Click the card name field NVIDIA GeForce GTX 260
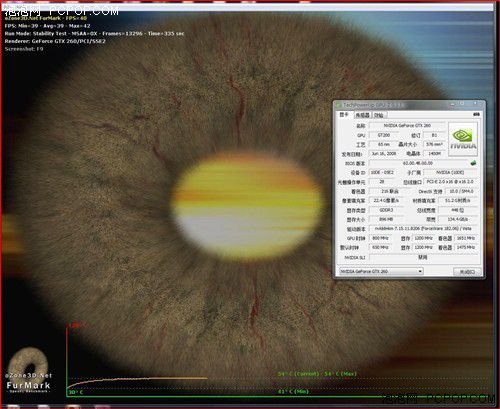Screen dimensions: 500x409 407,126
